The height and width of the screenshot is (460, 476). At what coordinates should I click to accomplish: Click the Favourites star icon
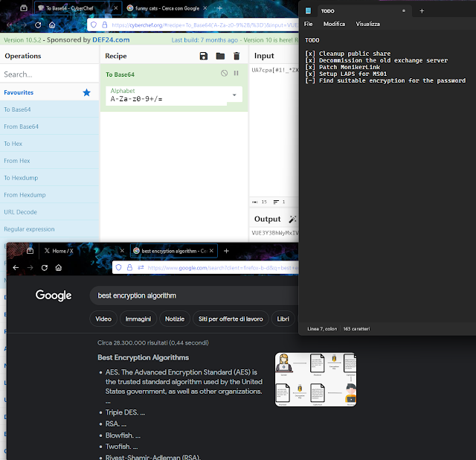[87, 92]
